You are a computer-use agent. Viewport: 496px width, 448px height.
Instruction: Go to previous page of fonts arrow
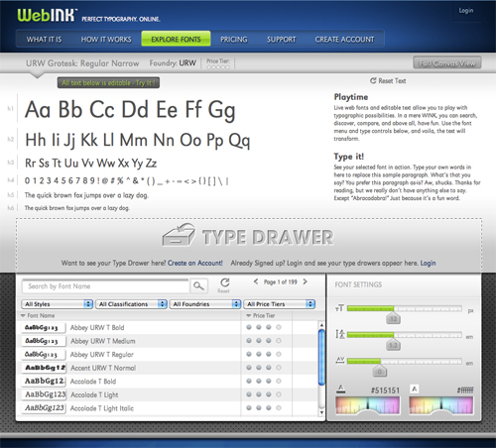[x=256, y=281]
